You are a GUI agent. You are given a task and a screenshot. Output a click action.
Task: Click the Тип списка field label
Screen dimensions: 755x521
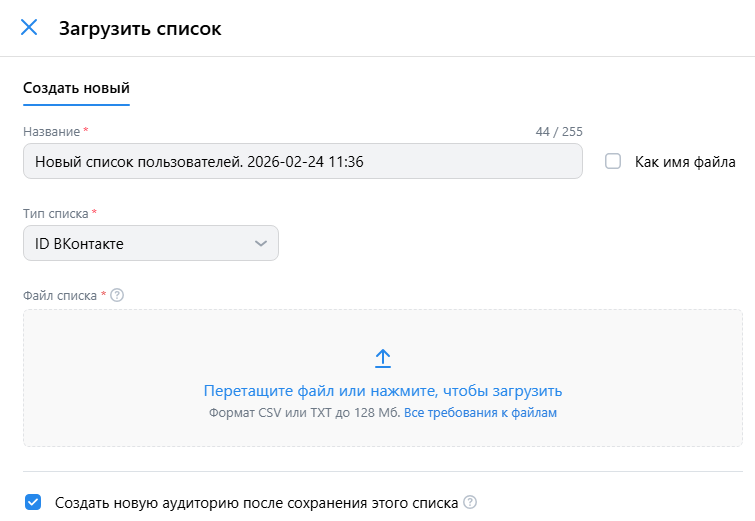point(56,214)
